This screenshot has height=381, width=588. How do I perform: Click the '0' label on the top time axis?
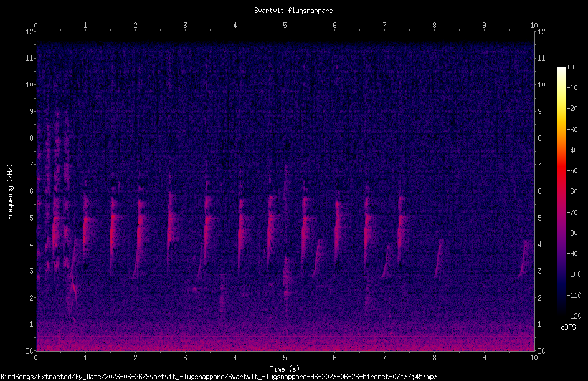tap(36, 26)
